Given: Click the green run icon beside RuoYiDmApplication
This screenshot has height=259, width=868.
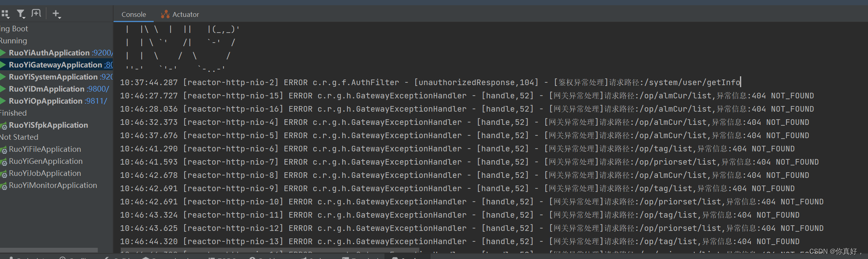Looking at the screenshot, I should coord(3,89).
